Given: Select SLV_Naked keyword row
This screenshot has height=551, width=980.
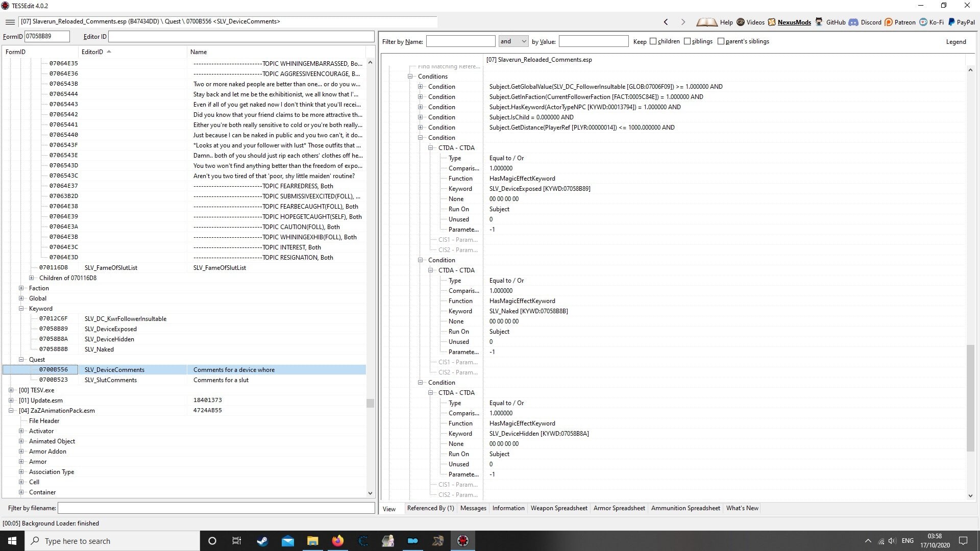Looking at the screenshot, I should point(184,349).
